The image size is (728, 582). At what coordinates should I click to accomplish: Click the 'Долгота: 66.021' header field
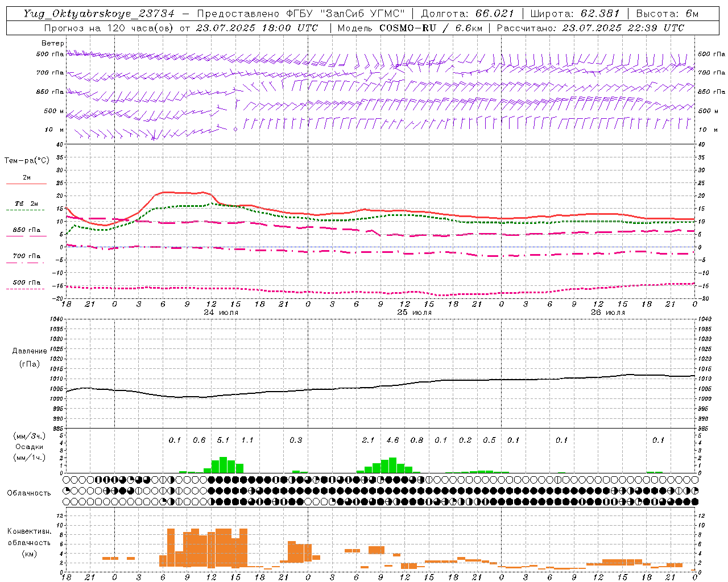pos(468,14)
